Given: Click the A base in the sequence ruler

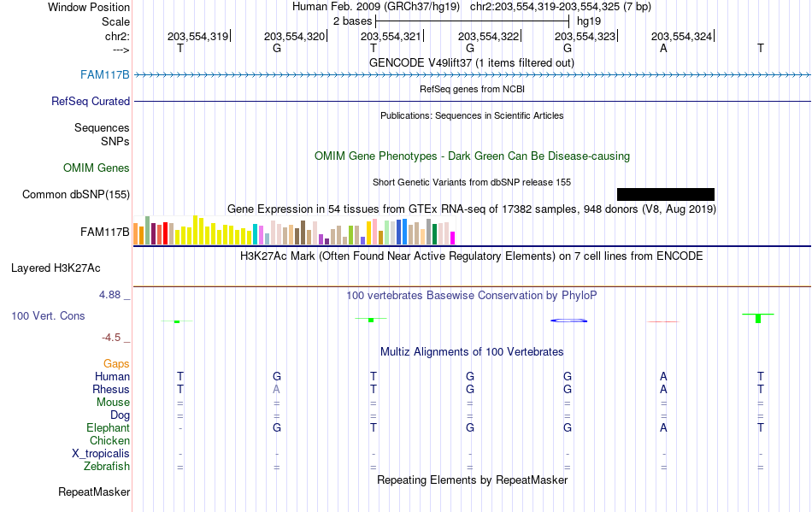Looking at the screenshot, I should click(663, 49).
